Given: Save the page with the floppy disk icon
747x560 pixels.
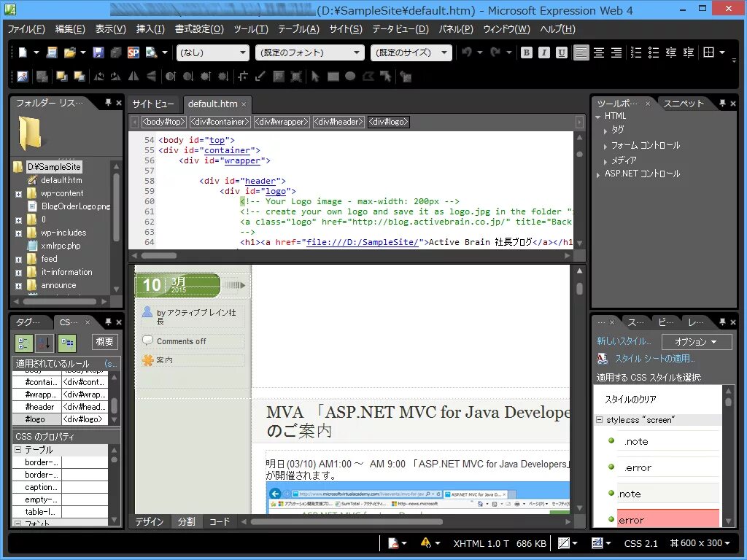Looking at the screenshot, I should point(98,52).
